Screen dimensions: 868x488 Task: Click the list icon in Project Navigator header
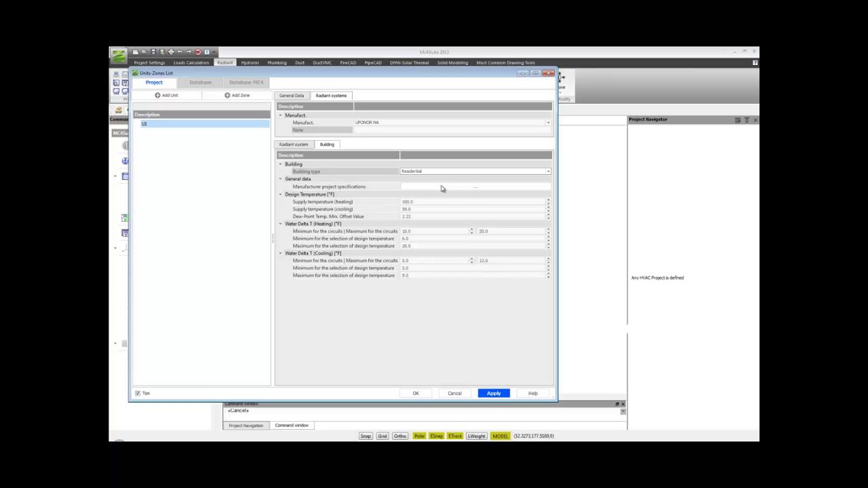(738, 120)
